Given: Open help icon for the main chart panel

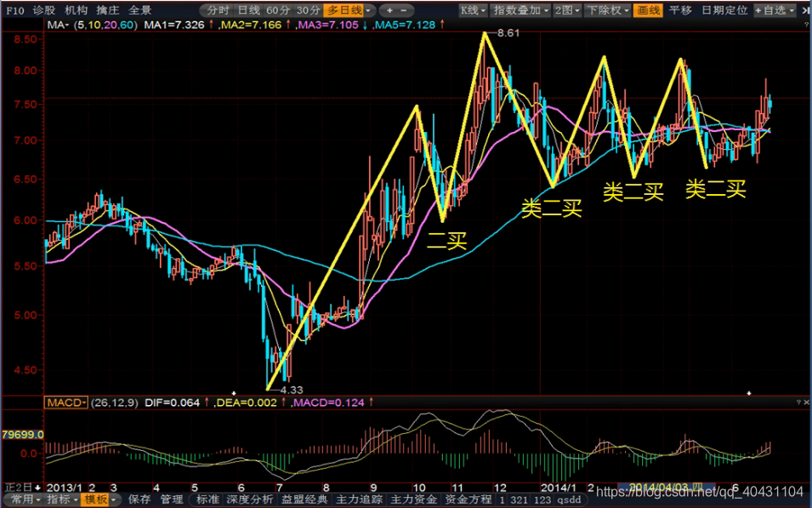Looking at the screenshot, I should (806, 25).
